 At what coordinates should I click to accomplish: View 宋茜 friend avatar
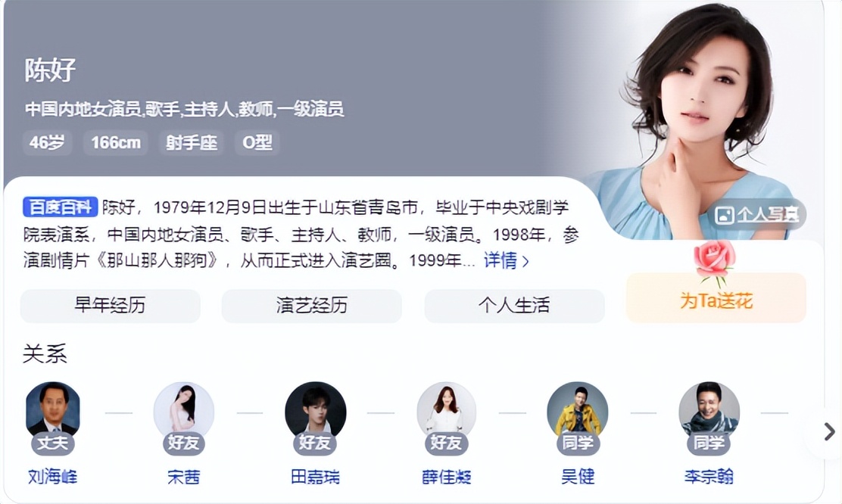click(184, 412)
